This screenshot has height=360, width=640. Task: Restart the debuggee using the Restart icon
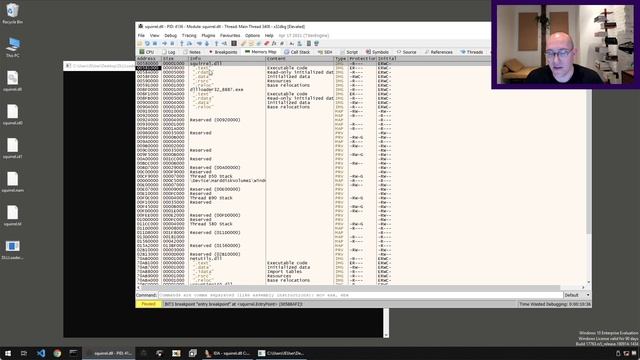147,43
